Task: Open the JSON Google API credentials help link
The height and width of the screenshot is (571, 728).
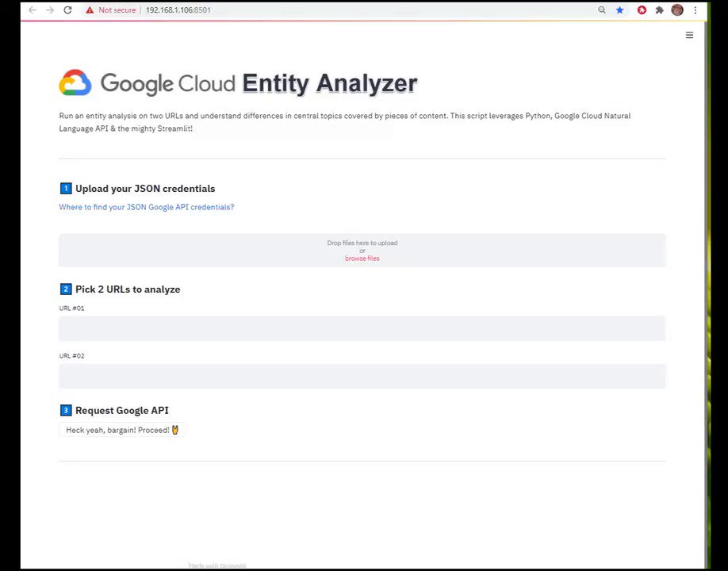Action: click(147, 207)
